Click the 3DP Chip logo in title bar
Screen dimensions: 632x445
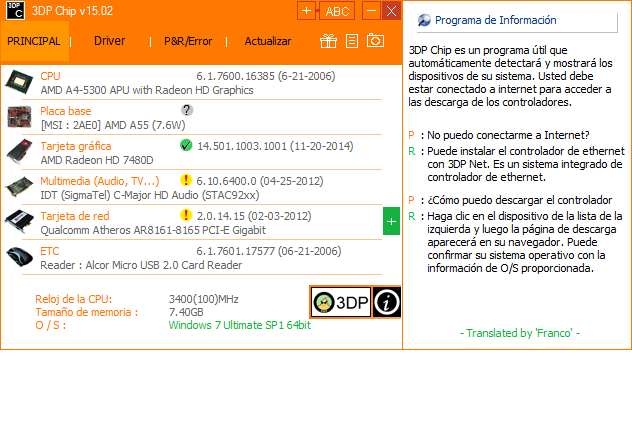[15, 10]
